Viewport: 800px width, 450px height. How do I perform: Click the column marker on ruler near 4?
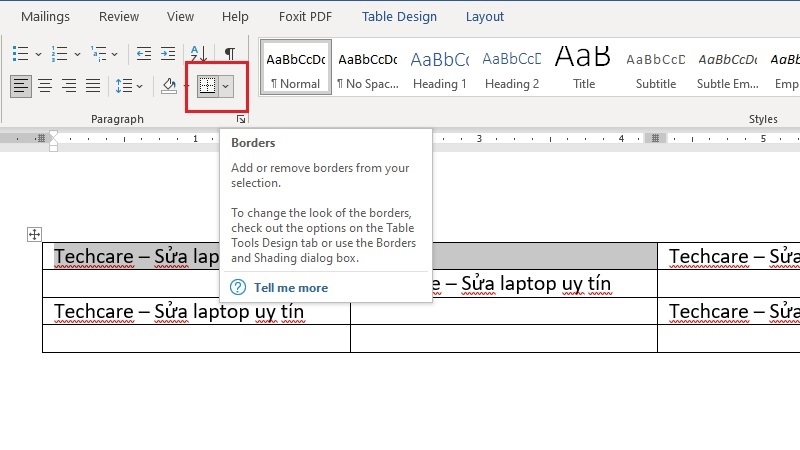[656, 138]
